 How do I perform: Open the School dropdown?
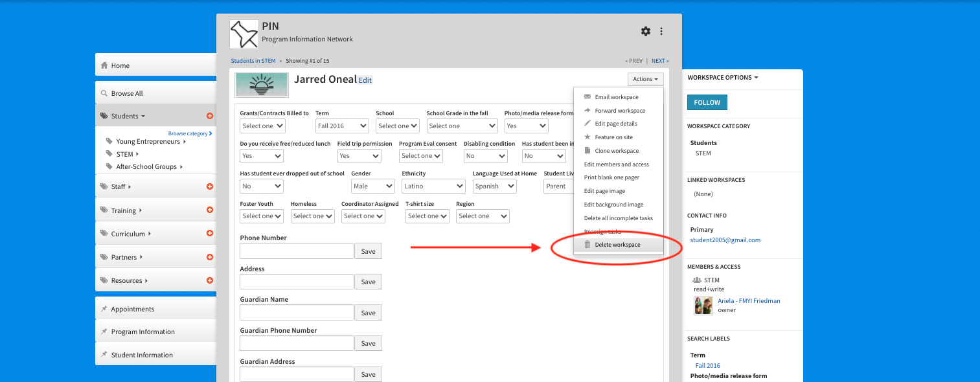(x=398, y=126)
